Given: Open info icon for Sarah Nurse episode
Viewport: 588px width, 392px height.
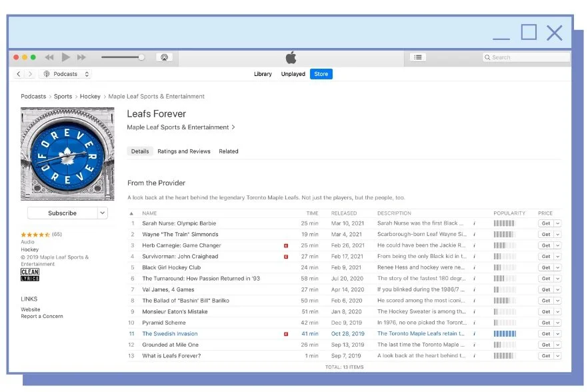Looking at the screenshot, I should click(x=475, y=223).
